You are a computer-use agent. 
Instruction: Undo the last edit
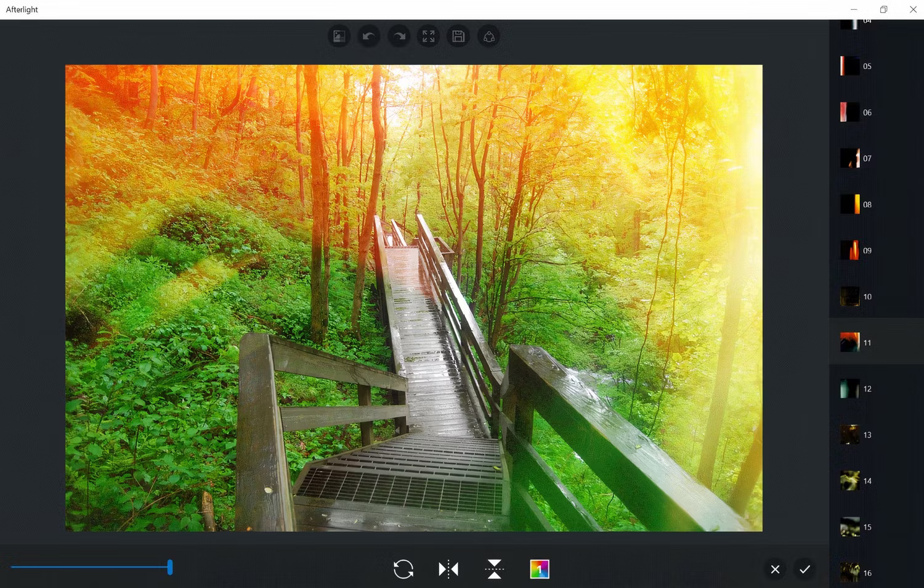coord(368,36)
